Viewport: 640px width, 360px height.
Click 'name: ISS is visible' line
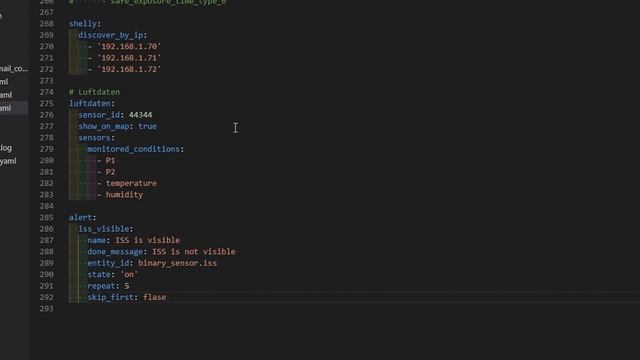[x=133, y=240]
